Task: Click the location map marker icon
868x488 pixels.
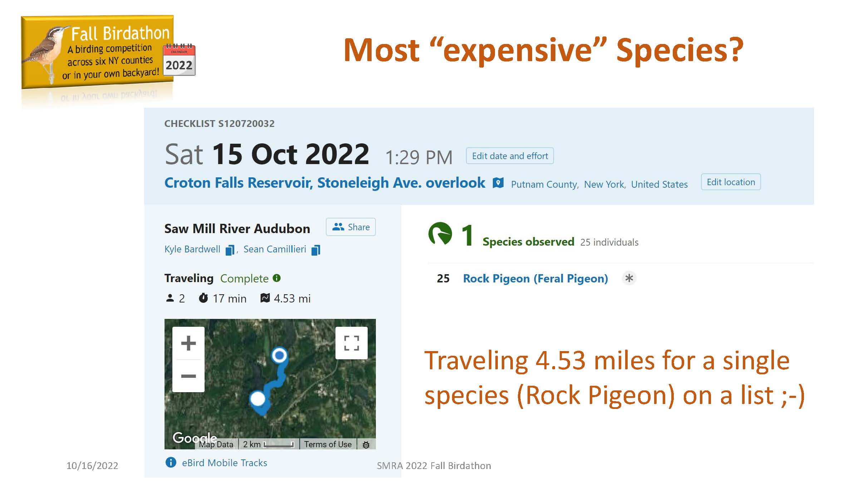Action: (498, 183)
